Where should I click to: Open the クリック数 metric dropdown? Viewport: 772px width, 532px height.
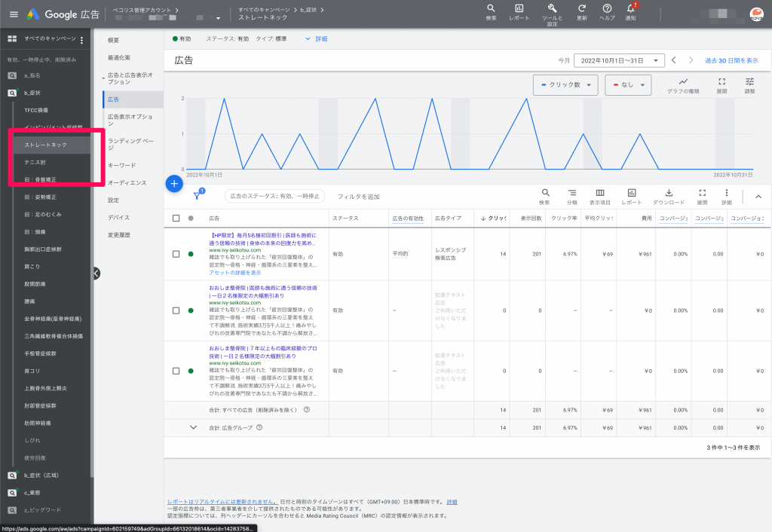tap(565, 84)
